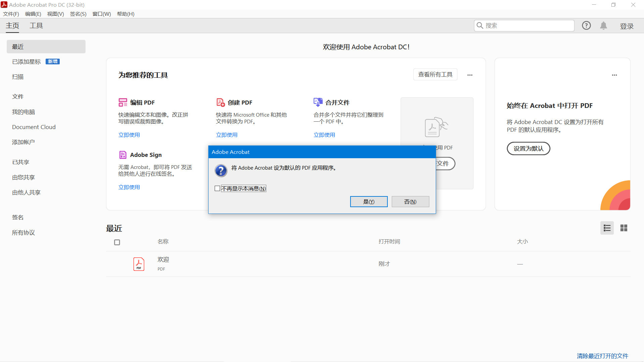The width and height of the screenshot is (644, 362).
Task: Select 已添加星标 in the sidebar
Action: pos(26,62)
